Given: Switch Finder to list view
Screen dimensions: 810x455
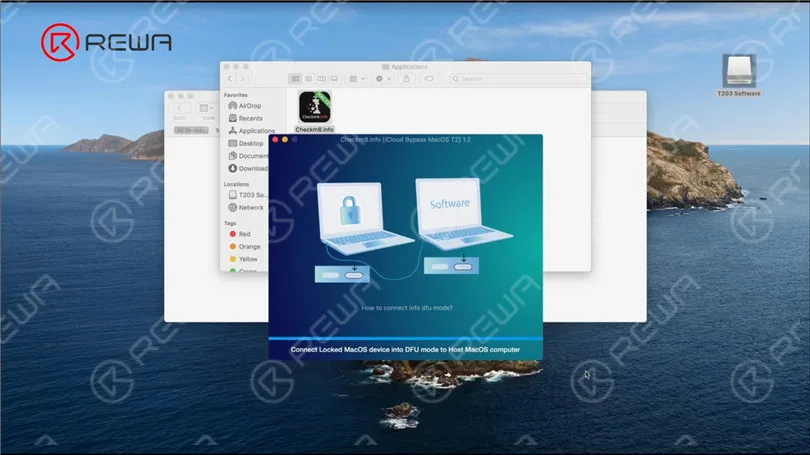Looking at the screenshot, I should (x=308, y=79).
